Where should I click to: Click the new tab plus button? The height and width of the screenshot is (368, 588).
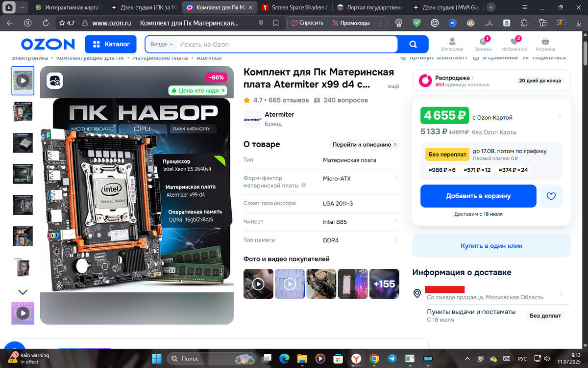490,7
